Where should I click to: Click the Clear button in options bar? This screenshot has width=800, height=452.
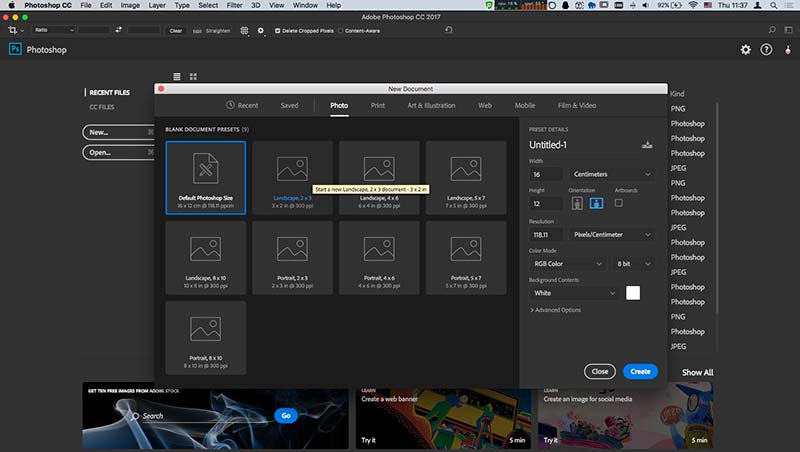(x=176, y=31)
